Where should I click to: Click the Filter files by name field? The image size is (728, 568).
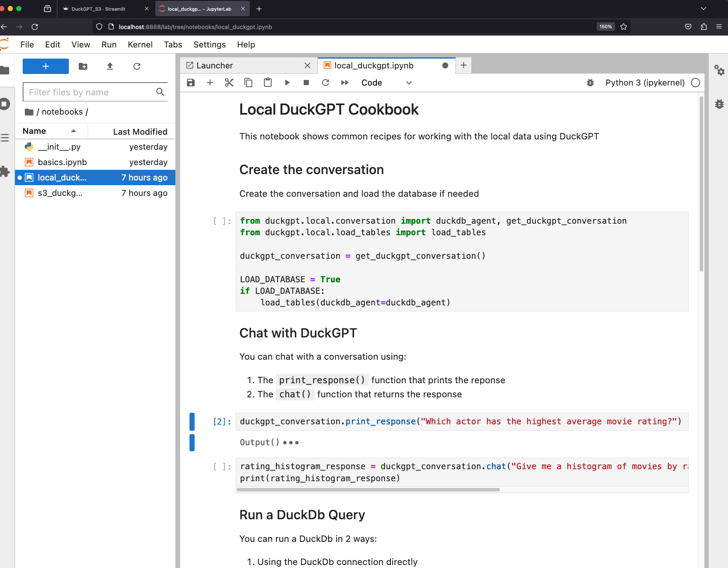click(x=90, y=92)
